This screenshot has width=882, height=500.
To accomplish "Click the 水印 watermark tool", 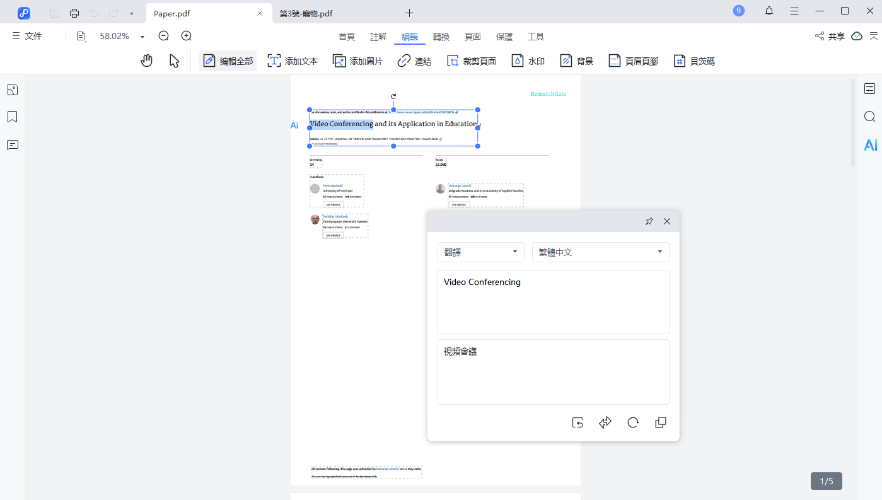I will [x=528, y=61].
